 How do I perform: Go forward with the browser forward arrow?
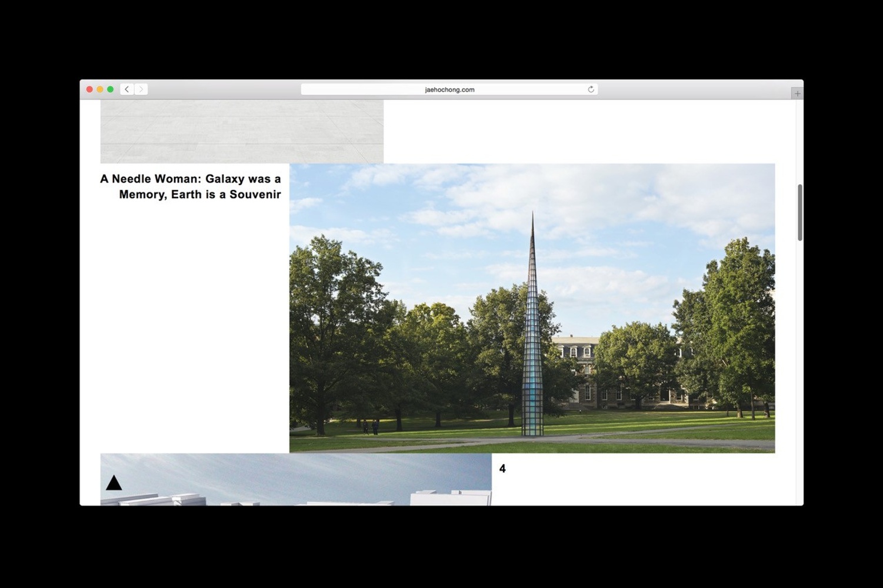point(141,89)
